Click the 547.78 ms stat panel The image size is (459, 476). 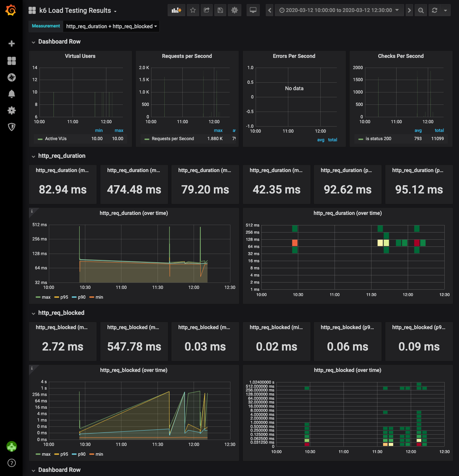point(134,342)
